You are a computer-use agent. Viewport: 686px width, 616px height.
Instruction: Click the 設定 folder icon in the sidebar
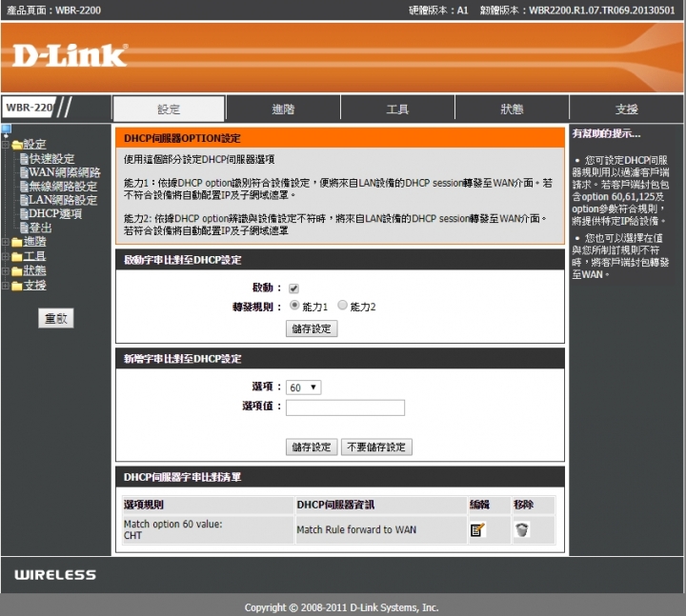(x=17, y=145)
